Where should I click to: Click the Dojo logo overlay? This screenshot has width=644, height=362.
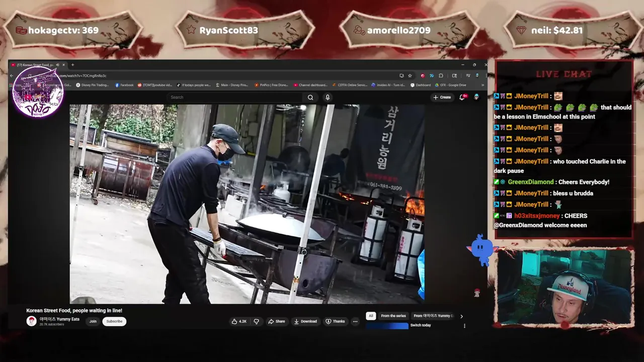point(38,92)
